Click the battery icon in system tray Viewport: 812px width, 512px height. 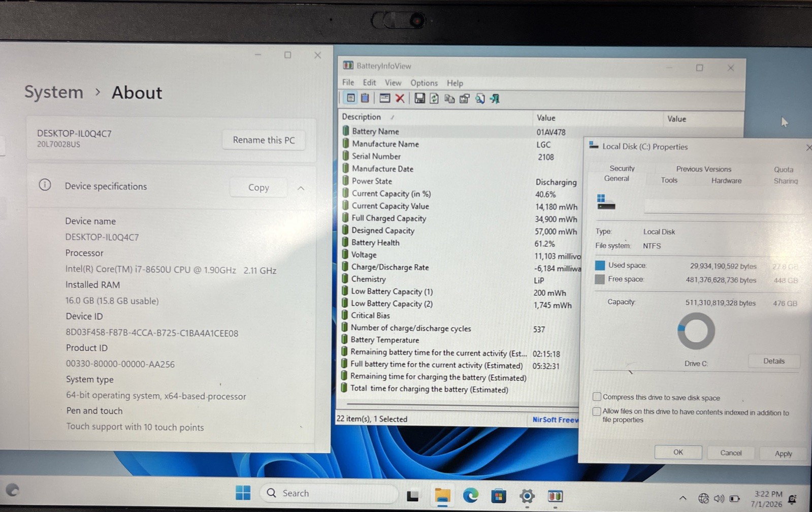click(x=734, y=498)
